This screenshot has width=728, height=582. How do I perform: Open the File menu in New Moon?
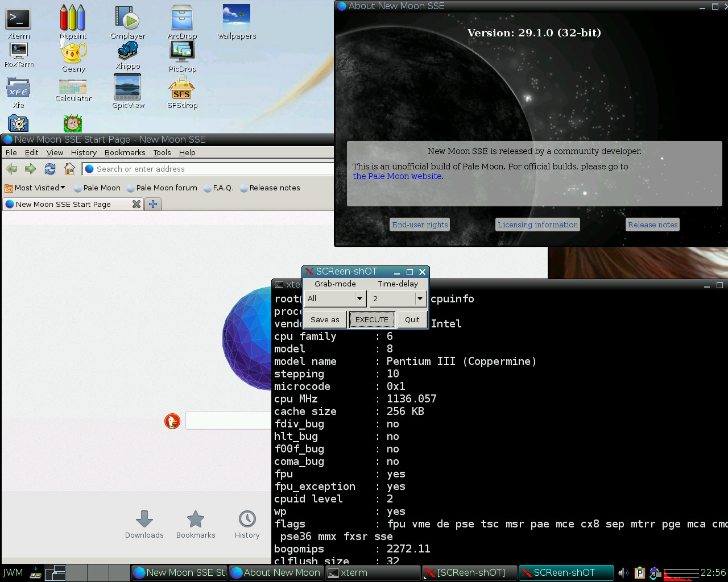(11, 152)
